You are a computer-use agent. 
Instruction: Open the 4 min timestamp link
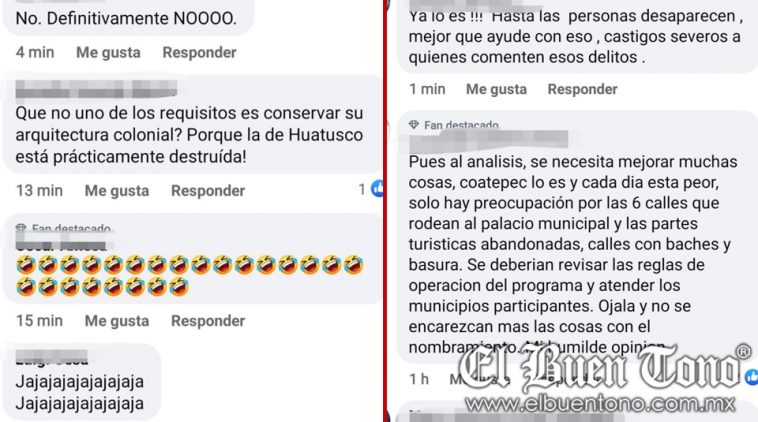[x=35, y=52]
